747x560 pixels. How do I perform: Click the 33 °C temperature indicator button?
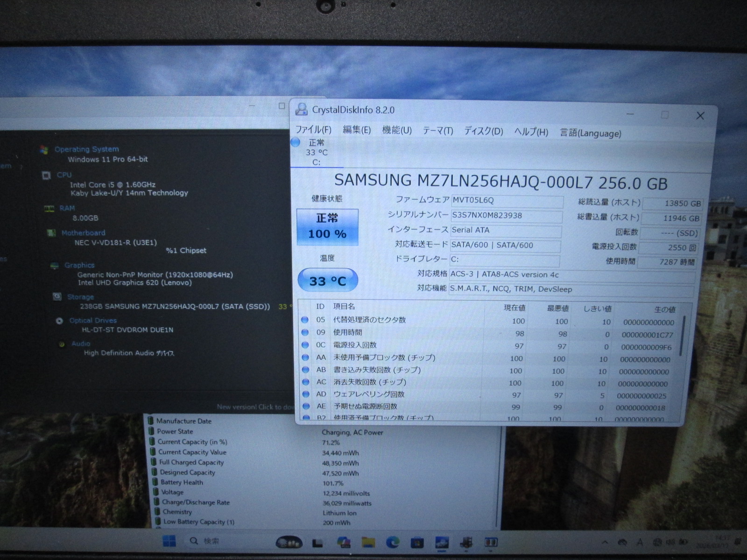point(327,280)
